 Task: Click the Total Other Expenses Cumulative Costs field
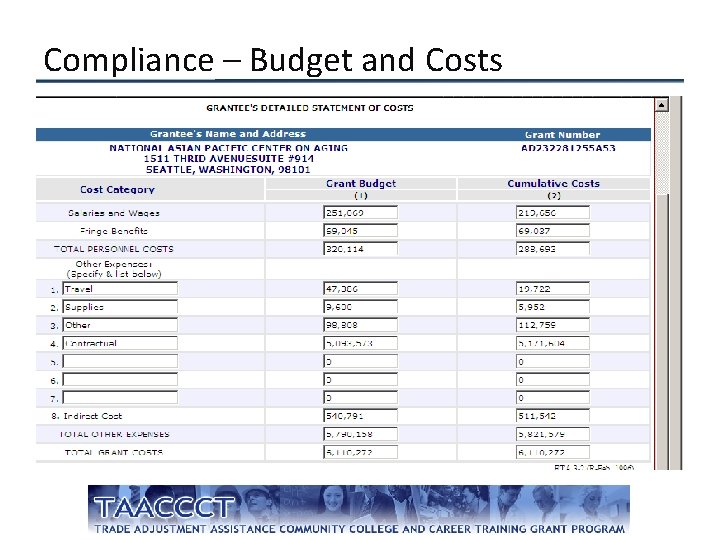(x=553, y=433)
